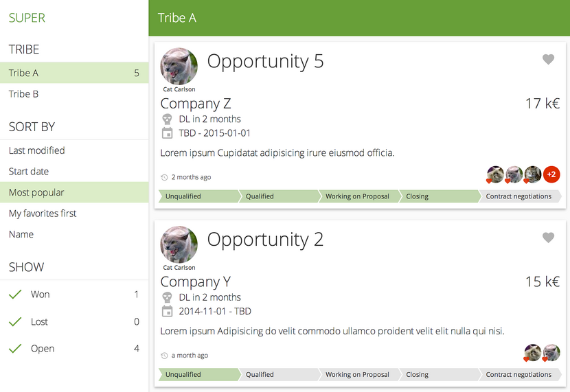
Task: Click the skull deadline icon on Opportunity 2
Action: pos(167,297)
